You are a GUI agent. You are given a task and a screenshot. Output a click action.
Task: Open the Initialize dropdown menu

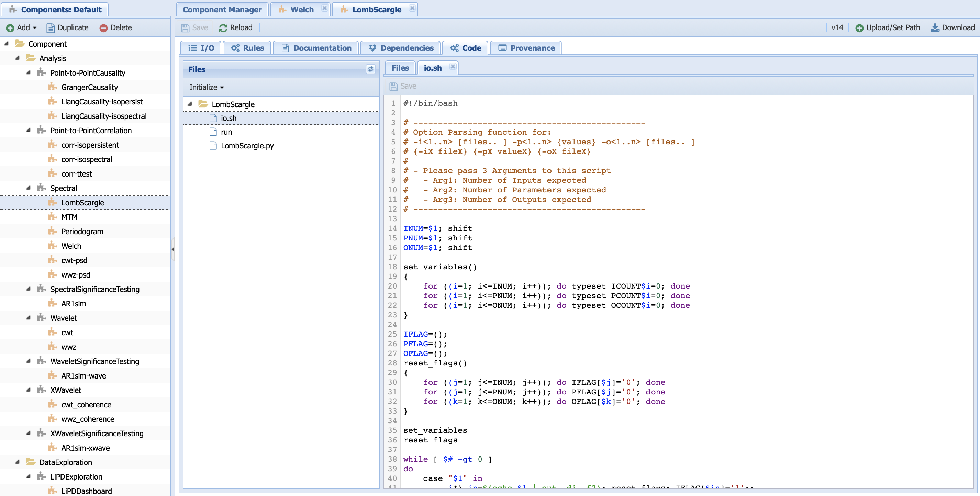click(206, 87)
